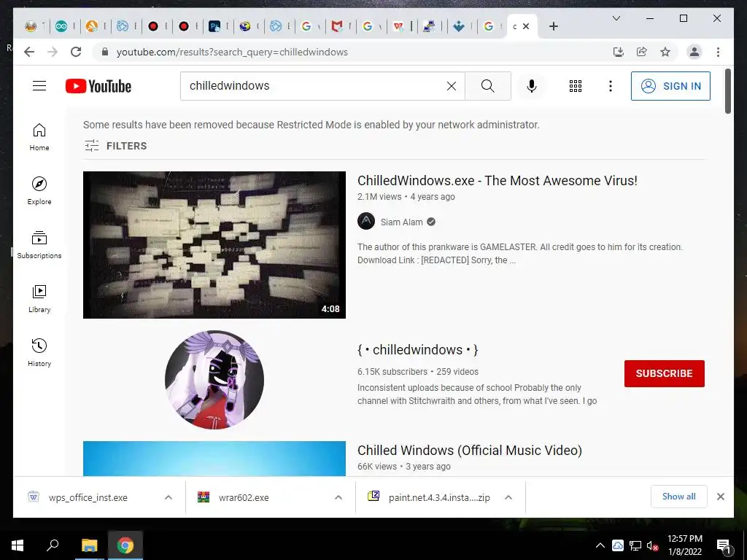Open the YouTube apps grid icon
This screenshot has height=560, width=747.
coord(576,86)
